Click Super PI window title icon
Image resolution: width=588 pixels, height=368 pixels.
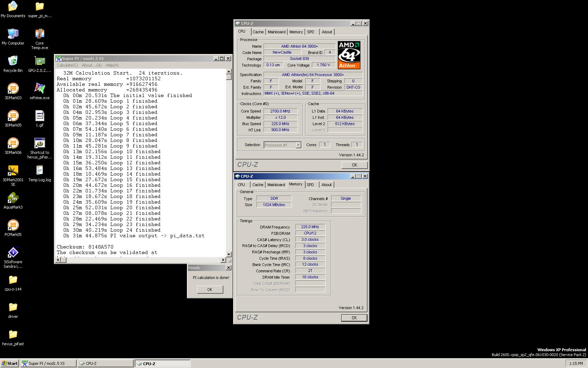58,59
